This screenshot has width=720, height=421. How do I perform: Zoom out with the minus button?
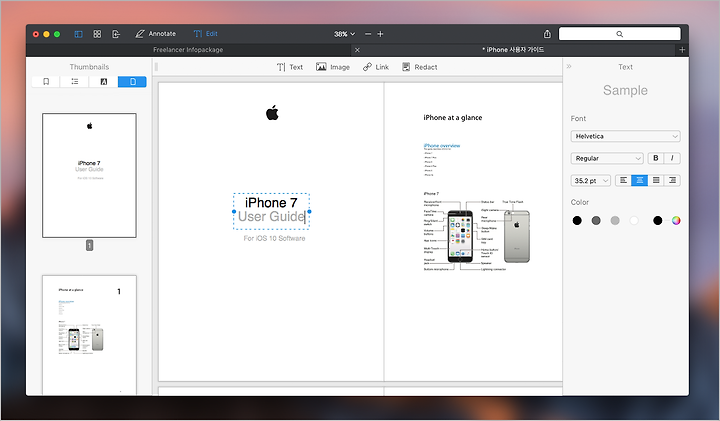coord(368,34)
